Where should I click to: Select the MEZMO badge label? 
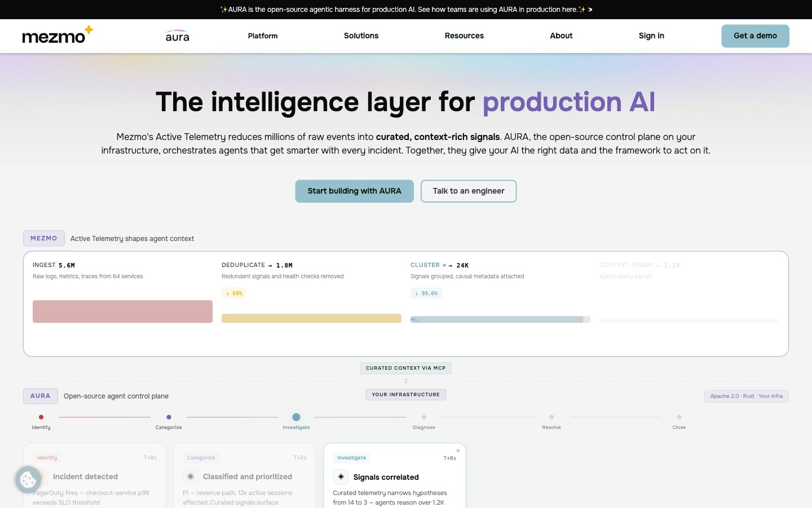click(x=44, y=238)
